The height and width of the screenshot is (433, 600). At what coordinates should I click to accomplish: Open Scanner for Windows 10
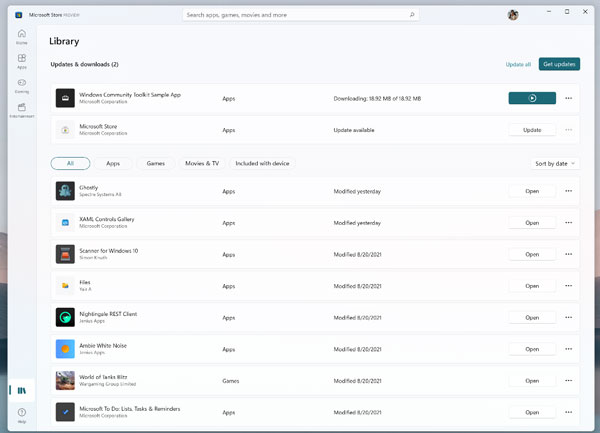532,254
